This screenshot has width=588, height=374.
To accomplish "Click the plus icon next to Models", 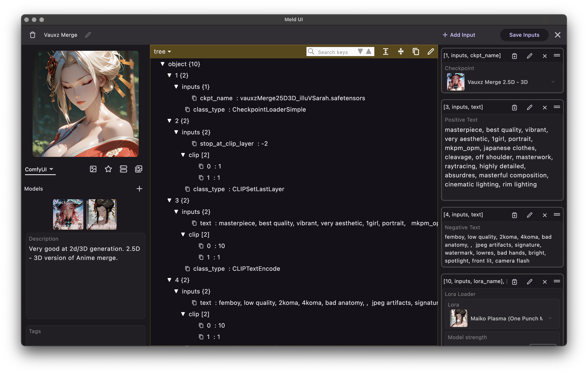I will click(x=139, y=189).
